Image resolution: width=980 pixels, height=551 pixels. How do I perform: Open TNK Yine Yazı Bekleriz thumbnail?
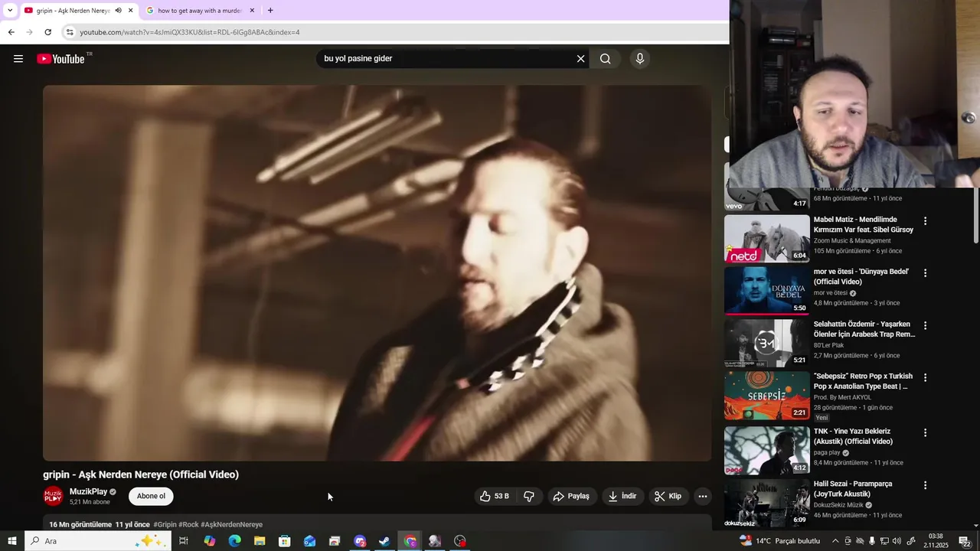pos(766,451)
